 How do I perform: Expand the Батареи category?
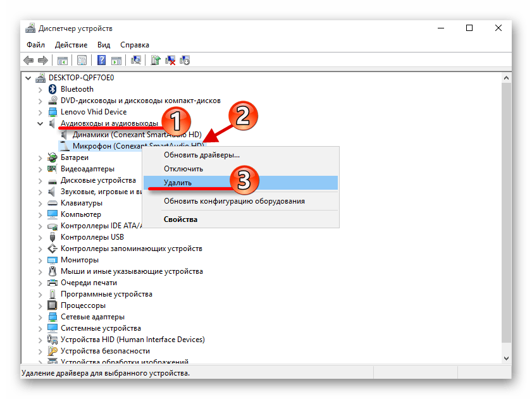[40, 157]
